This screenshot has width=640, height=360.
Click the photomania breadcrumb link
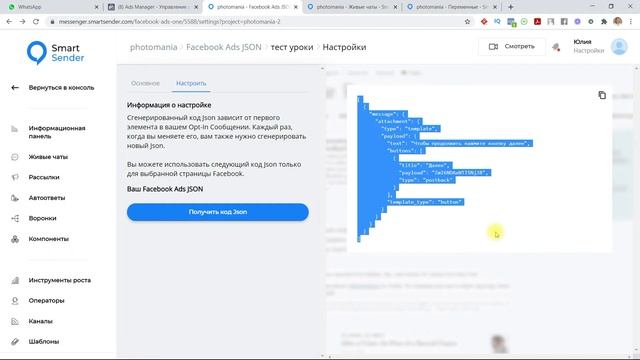click(x=153, y=47)
